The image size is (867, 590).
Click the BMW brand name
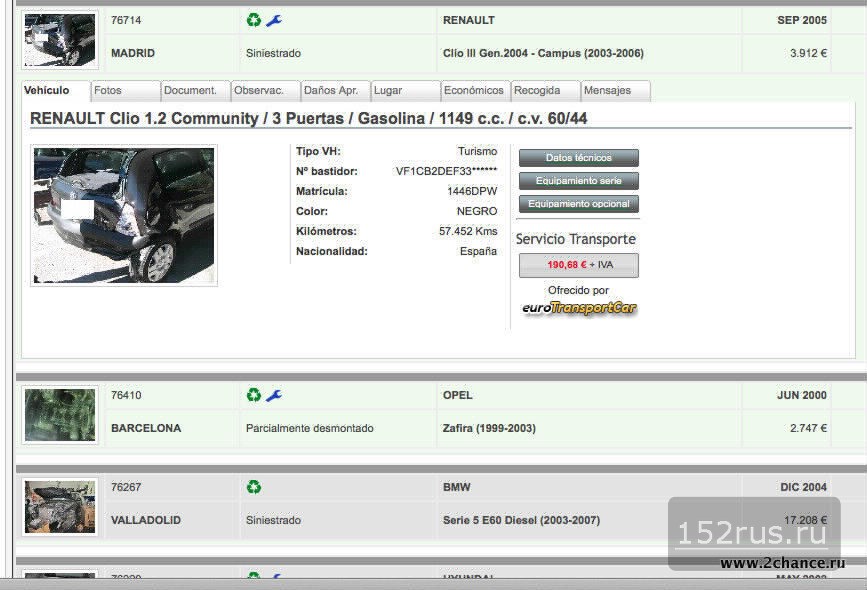[x=456, y=487]
